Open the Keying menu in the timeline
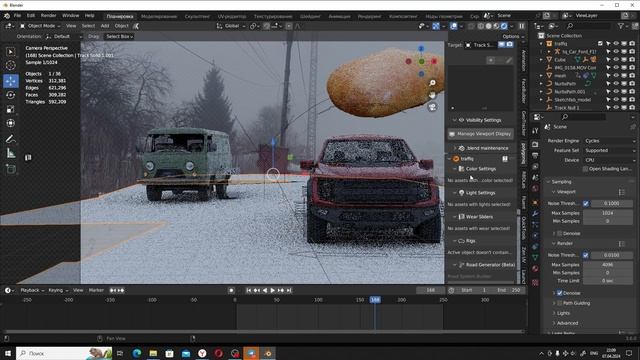This screenshot has width=640, height=360. [58, 290]
